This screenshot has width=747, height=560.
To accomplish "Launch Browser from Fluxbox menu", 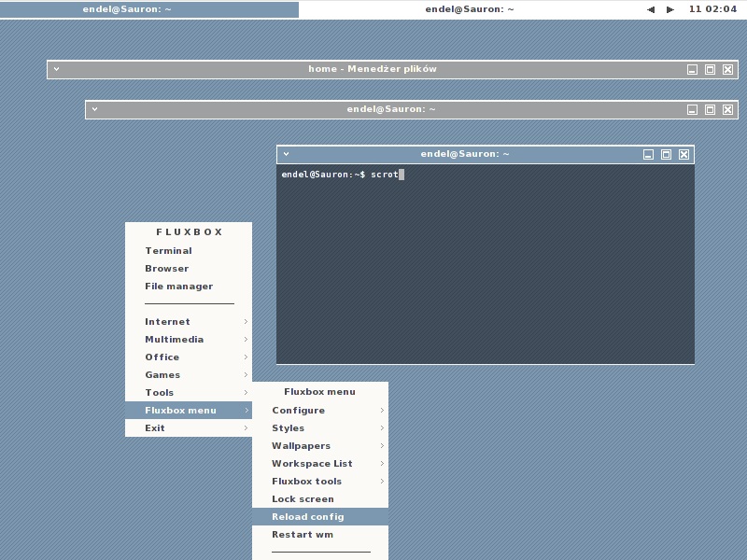I will [x=189, y=269].
